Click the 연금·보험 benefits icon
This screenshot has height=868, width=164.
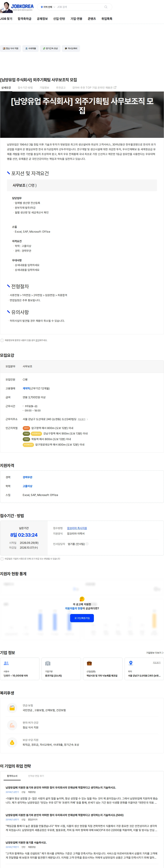(x=12, y=708)
